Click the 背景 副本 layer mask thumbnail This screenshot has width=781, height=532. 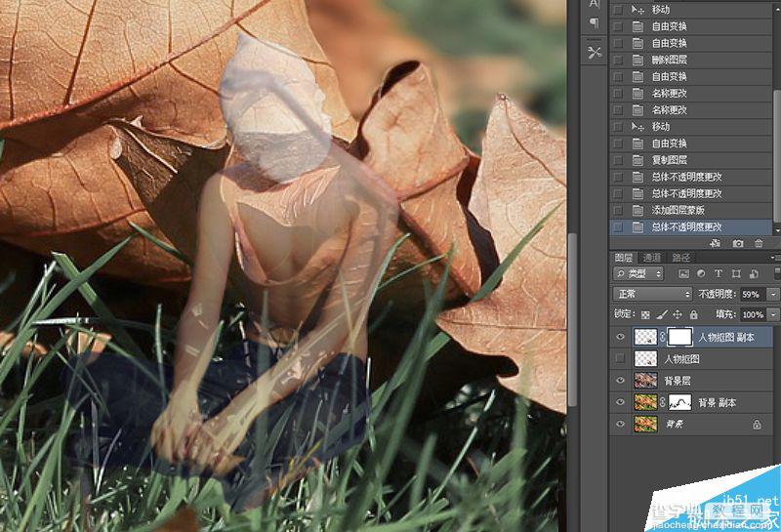(x=679, y=402)
